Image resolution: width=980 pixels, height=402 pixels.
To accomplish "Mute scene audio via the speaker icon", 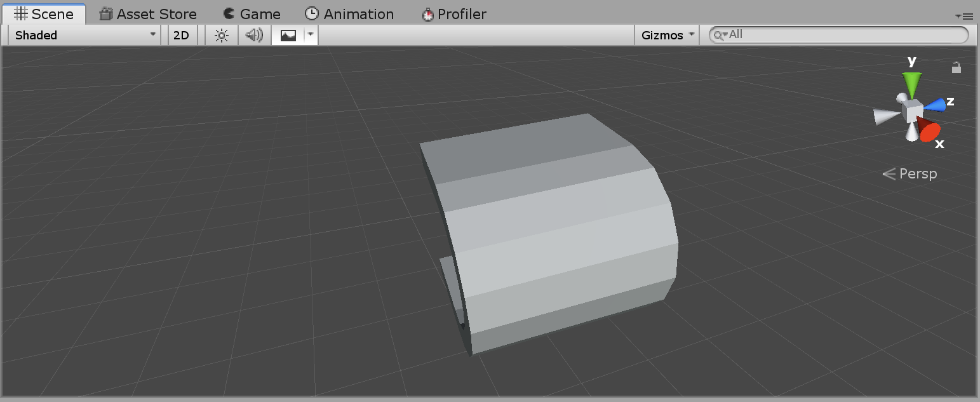I will [253, 35].
